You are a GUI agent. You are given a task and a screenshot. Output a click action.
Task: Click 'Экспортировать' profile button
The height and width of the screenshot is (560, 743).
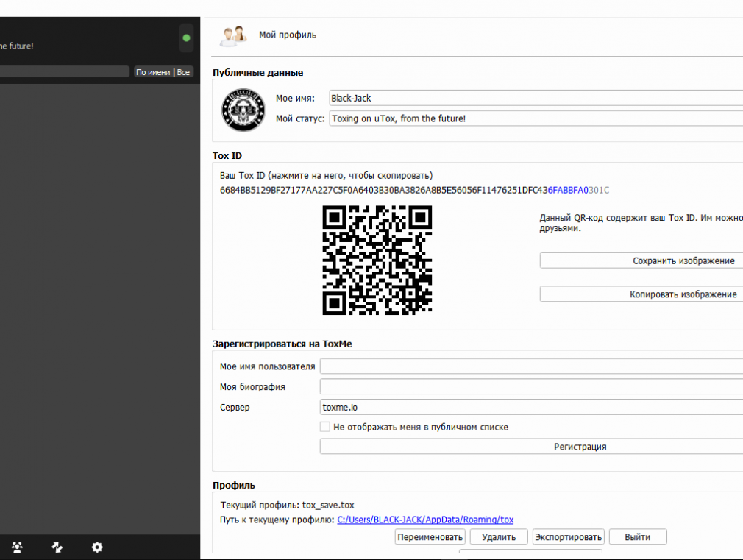tap(568, 536)
